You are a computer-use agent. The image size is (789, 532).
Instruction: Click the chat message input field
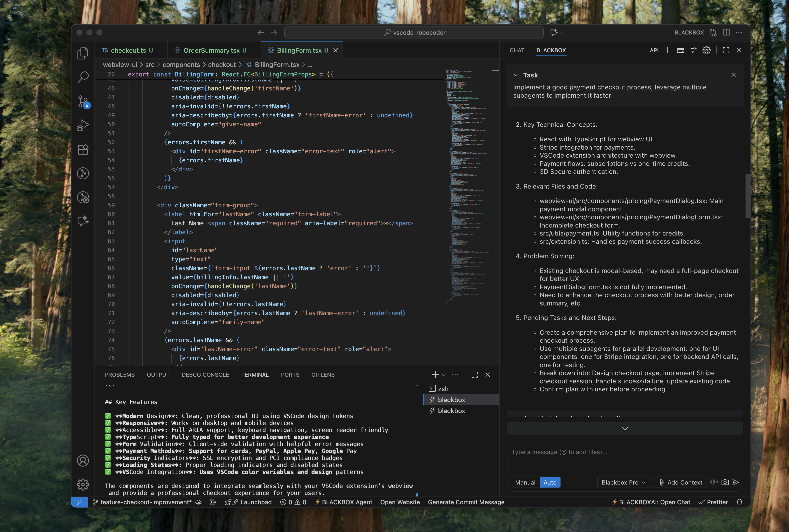pyautogui.click(x=624, y=458)
